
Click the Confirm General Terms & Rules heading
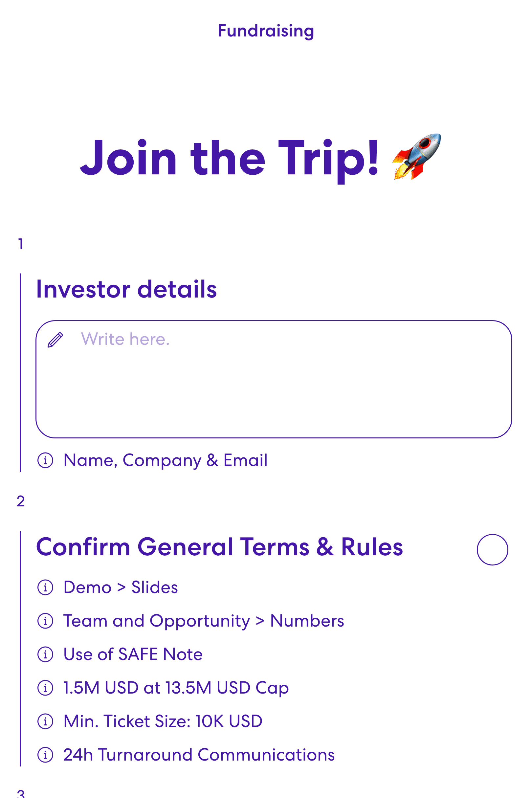point(219,547)
